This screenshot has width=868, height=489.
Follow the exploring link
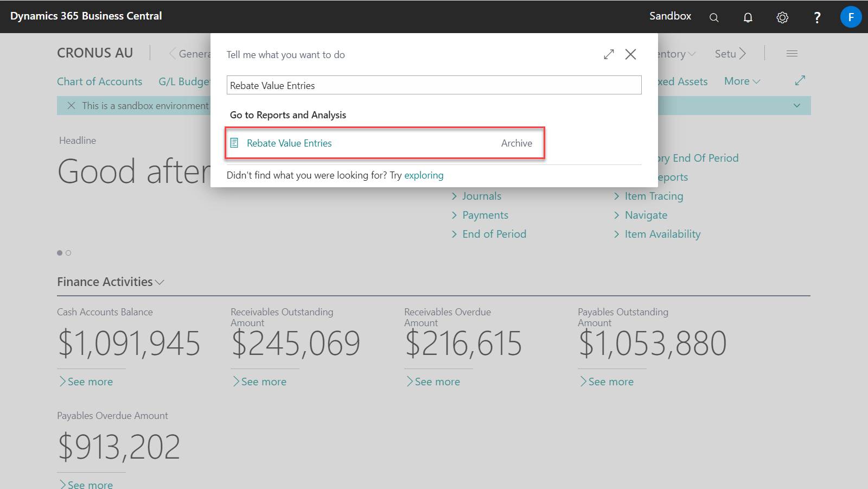point(424,175)
